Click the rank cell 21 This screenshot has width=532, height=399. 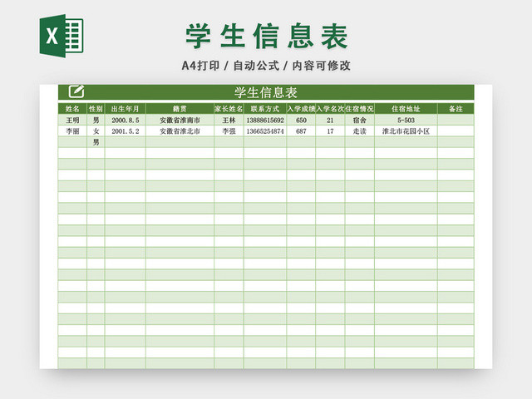point(330,120)
